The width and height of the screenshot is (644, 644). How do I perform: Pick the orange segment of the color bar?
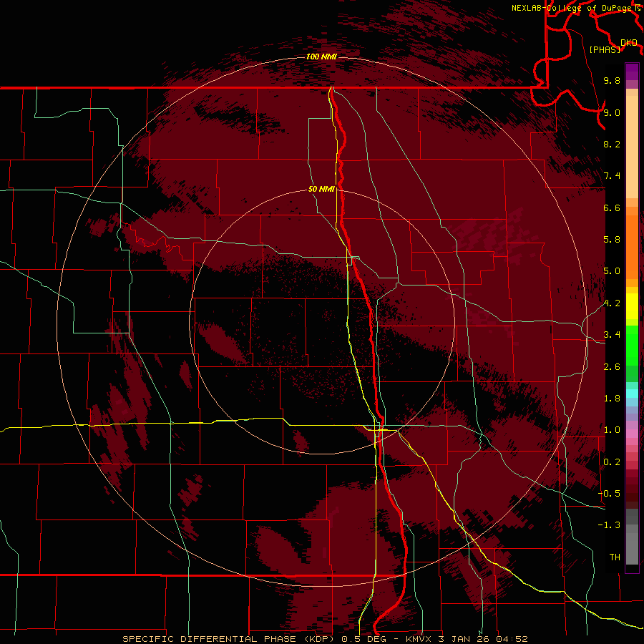(632, 246)
